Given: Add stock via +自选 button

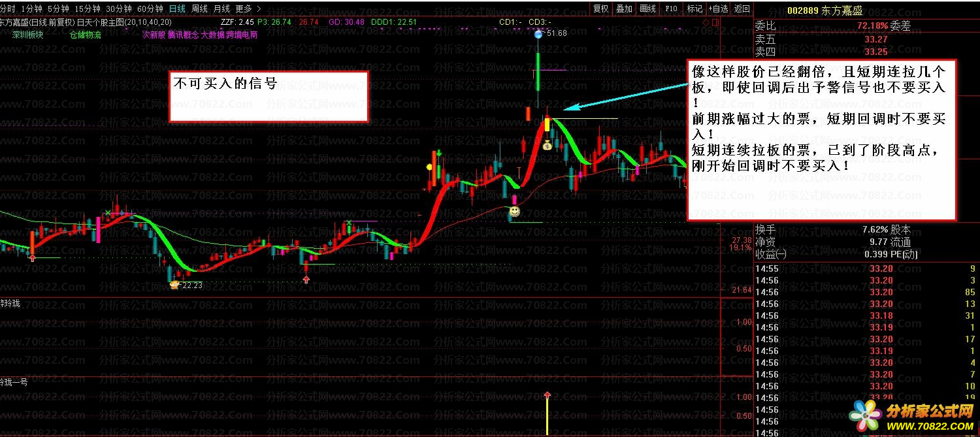Looking at the screenshot, I should pyautogui.click(x=718, y=8).
